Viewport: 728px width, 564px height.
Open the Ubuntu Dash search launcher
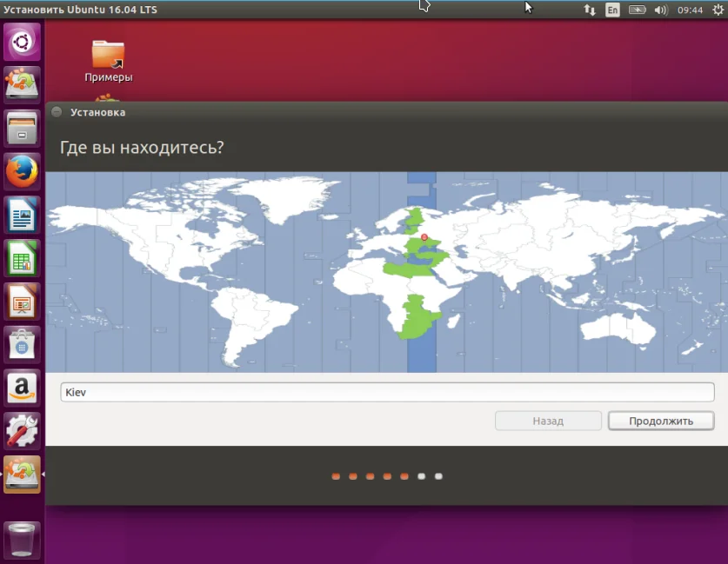coord(22,43)
